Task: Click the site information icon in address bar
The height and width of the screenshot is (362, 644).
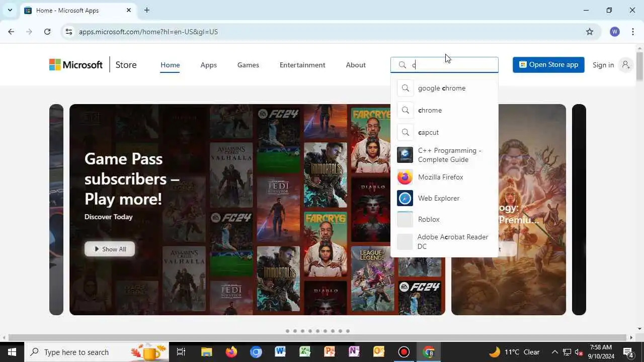Action: pos(69,32)
